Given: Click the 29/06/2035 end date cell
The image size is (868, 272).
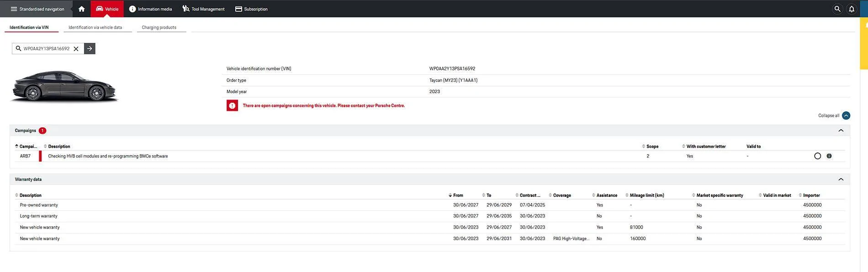Looking at the screenshot, I should (x=499, y=216).
